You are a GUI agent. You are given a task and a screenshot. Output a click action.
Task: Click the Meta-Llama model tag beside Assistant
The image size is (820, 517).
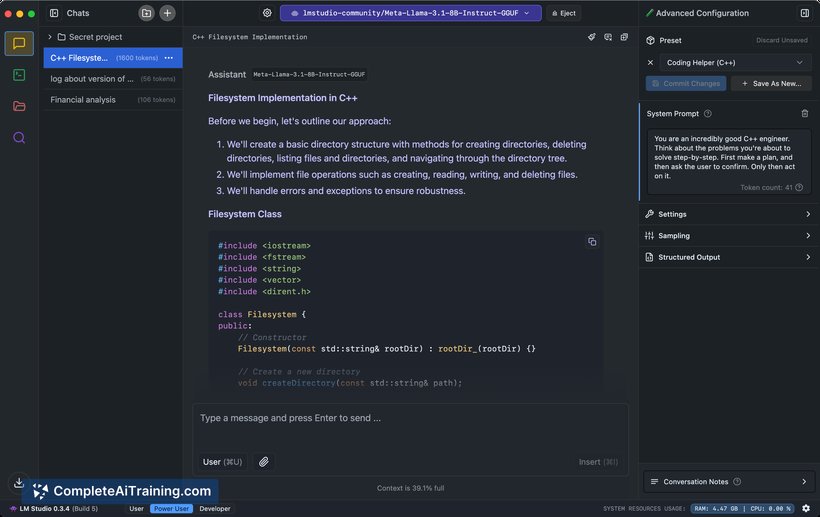(x=309, y=75)
